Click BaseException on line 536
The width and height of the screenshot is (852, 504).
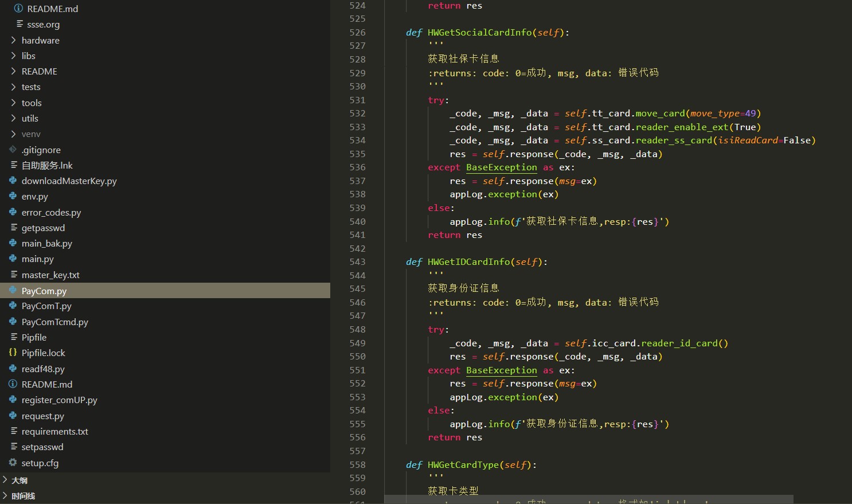(x=502, y=167)
